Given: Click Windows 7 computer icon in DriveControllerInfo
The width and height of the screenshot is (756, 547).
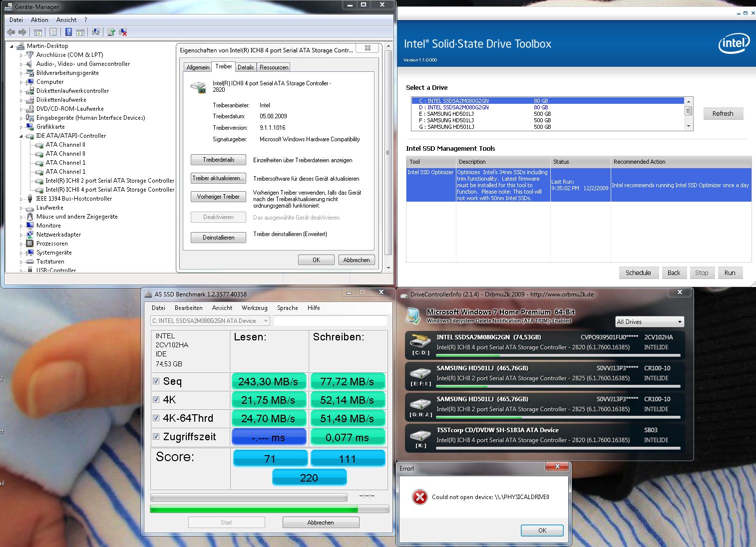Looking at the screenshot, I should pos(414,315).
